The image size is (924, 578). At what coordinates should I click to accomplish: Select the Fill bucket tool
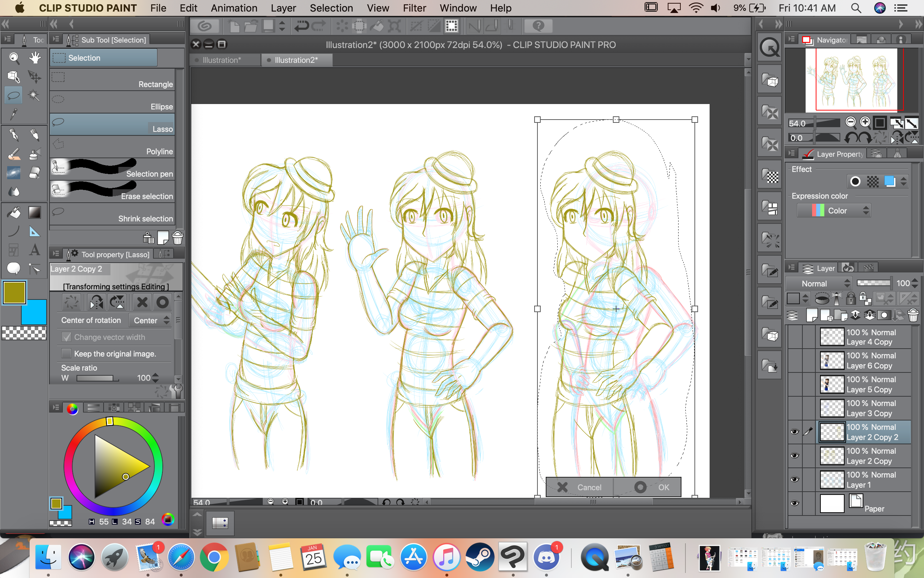click(14, 212)
